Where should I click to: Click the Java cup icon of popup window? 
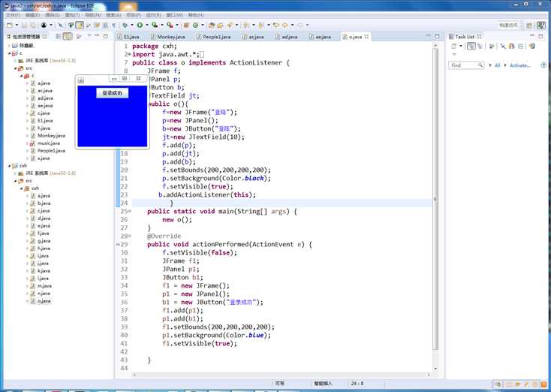coord(81,80)
